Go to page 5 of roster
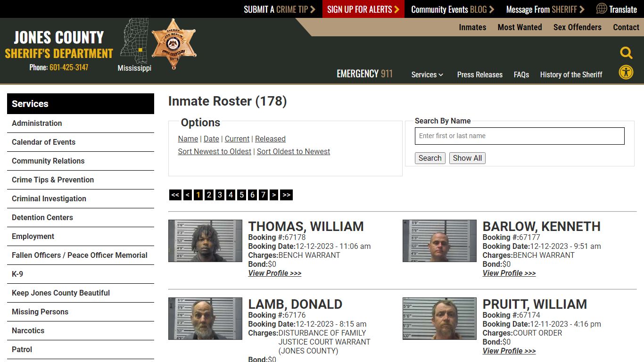 [241, 195]
